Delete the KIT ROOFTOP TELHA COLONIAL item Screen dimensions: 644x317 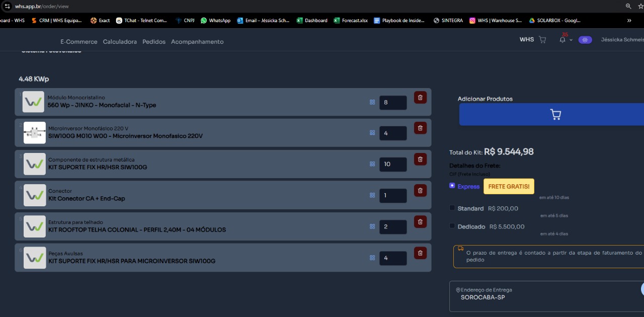(x=420, y=222)
